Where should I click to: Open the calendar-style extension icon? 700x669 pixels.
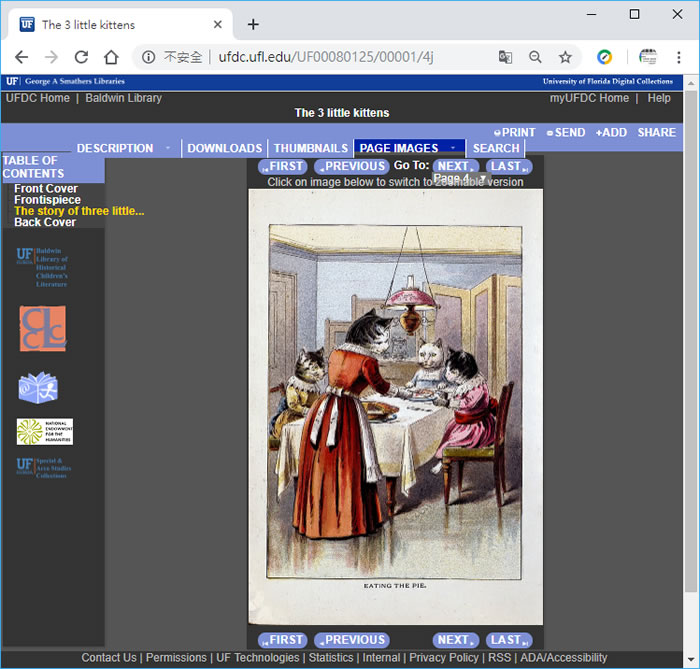click(647, 57)
